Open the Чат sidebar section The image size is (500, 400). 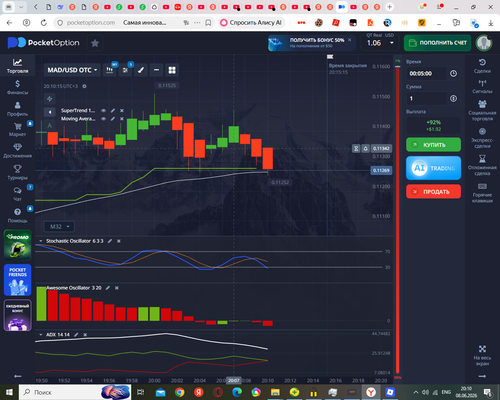(17, 194)
